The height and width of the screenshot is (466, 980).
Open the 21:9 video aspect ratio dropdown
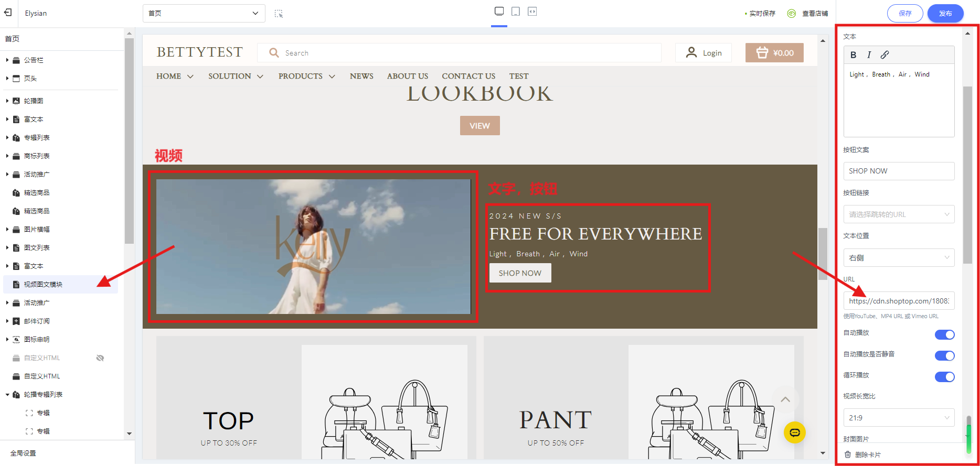tap(898, 418)
